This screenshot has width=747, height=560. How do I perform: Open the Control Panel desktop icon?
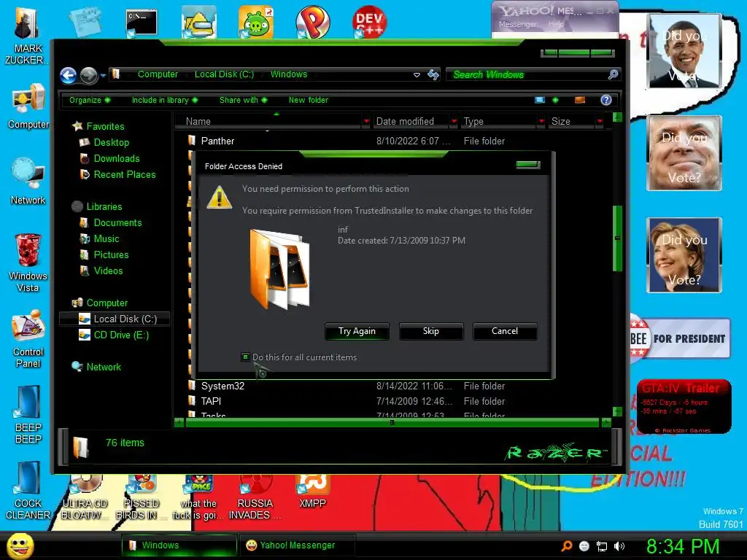pos(28,338)
